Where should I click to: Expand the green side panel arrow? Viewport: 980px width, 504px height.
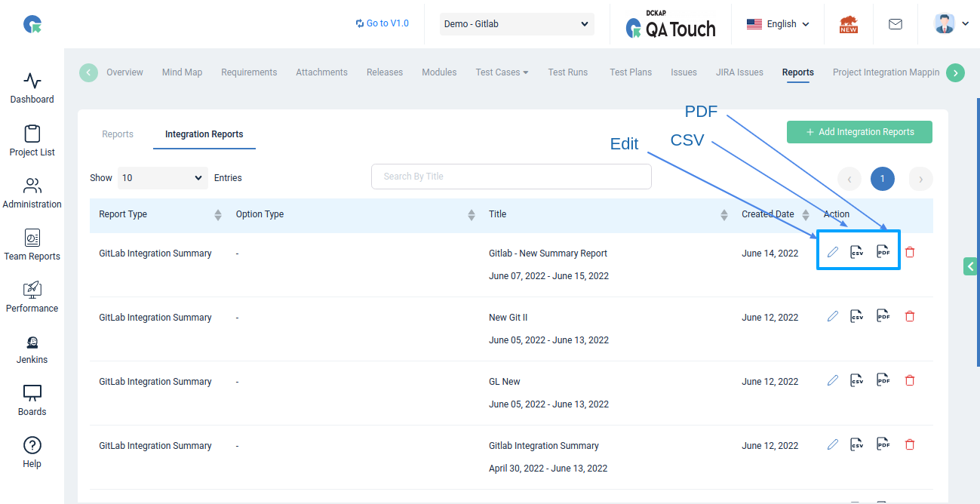point(970,266)
